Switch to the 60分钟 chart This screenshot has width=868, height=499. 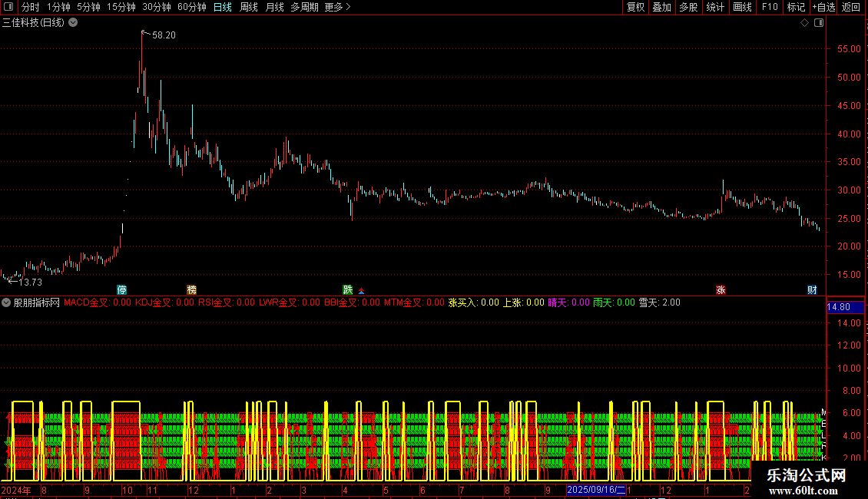click(x=192, y=7)
